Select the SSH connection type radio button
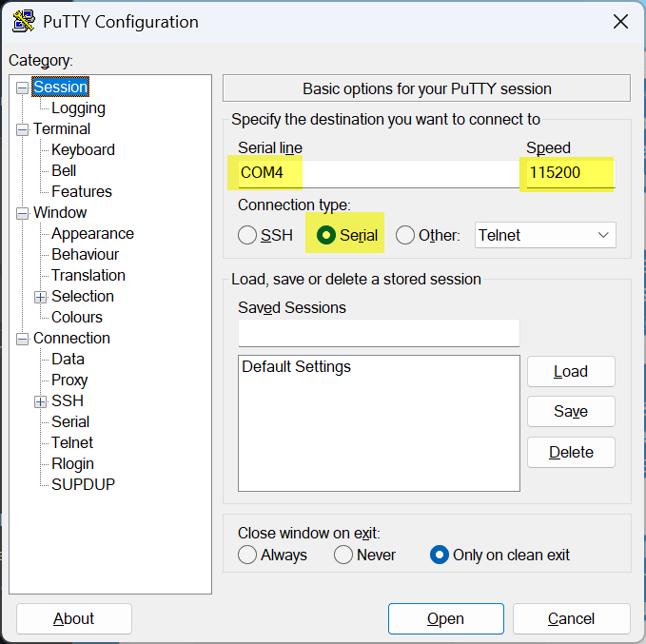 (x=247, y=235)
